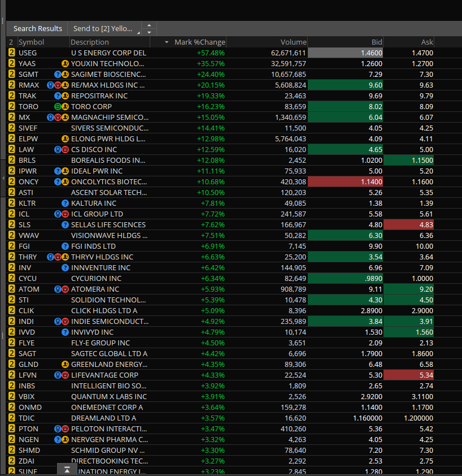Click VBIX description QUANTUM X LABS INC

tap(109, 397)
